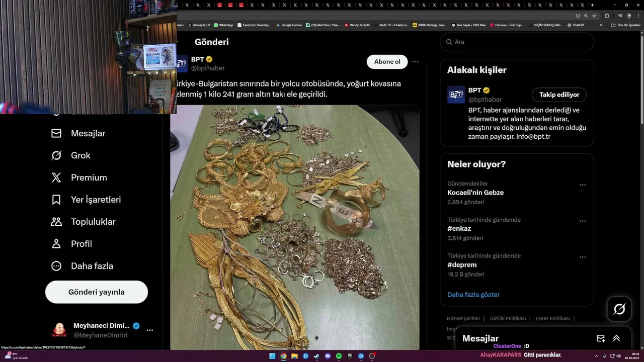Open Steam from taskbar
This screenshot has height=362, width=644.
pyautogui.click(x=316, y=356)
